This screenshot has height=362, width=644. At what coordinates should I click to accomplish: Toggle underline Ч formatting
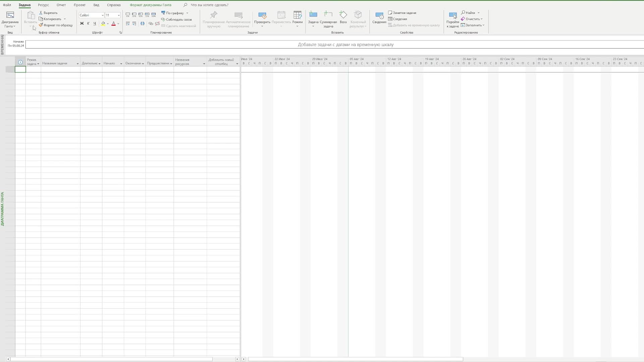(95, 23)
